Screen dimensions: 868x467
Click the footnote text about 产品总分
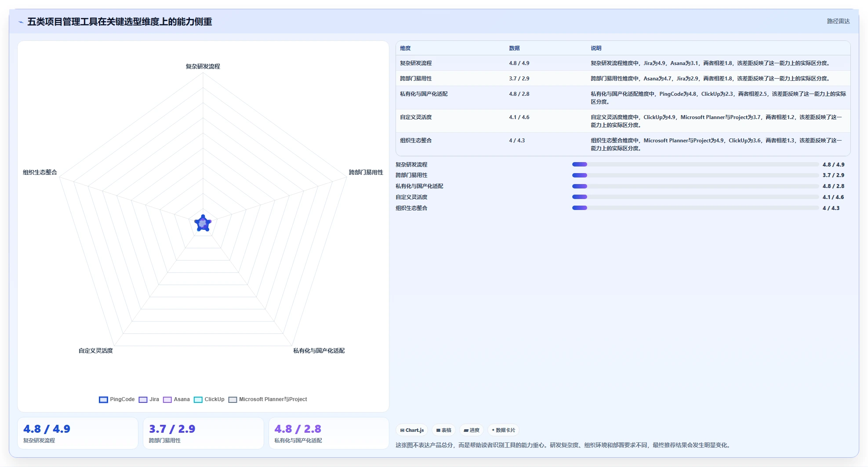[564, 445]
